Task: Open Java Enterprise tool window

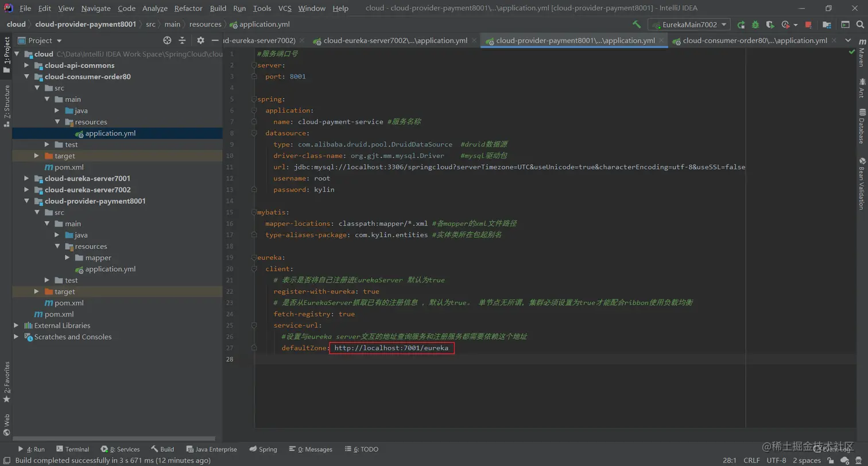Action: (x=211, y=449)
